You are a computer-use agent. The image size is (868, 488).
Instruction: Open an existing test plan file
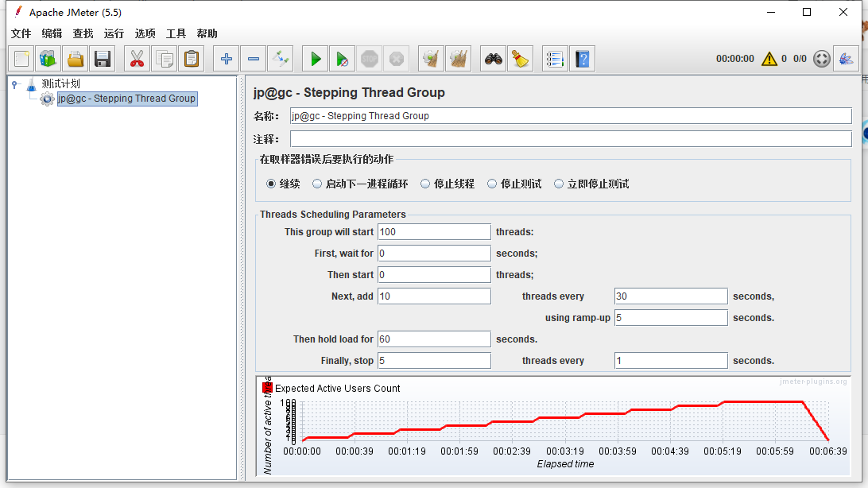(x=76, y=59)
